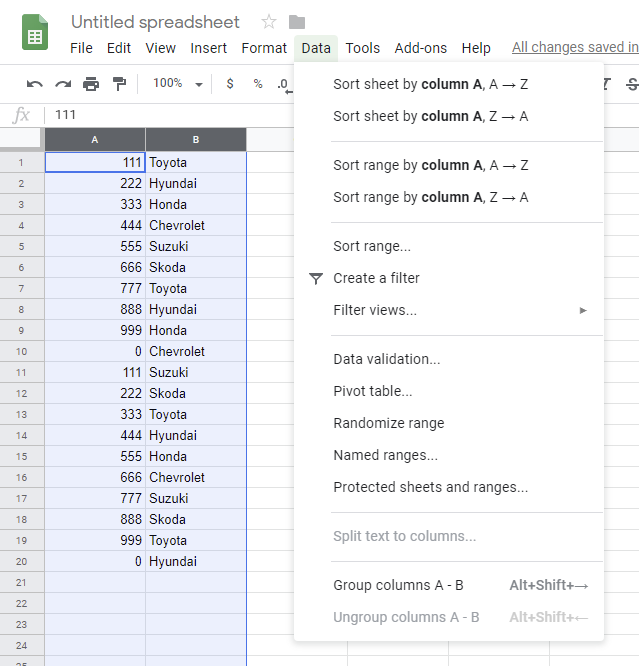Click cell B5 Suzuki
The image size is (639, 666).
[196, 246]
